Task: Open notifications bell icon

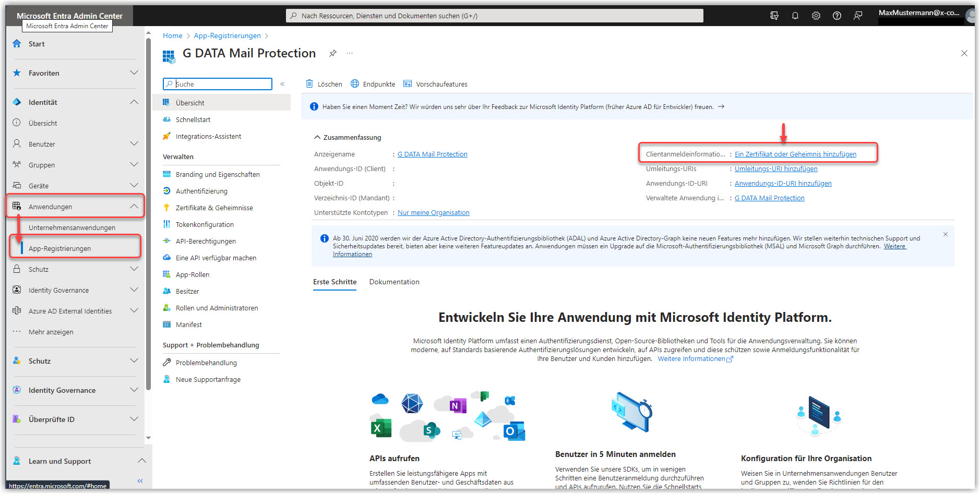Action: [x=795, y=16]
